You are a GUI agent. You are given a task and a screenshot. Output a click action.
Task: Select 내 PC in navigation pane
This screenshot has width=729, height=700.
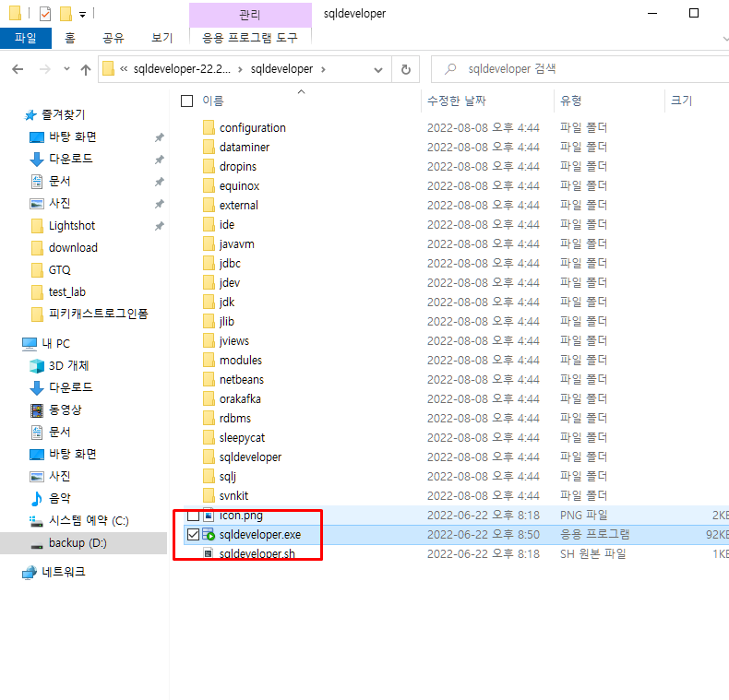55,343
